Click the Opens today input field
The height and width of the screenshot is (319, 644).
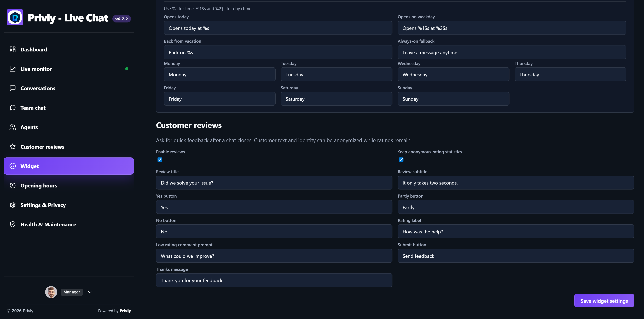278,28
